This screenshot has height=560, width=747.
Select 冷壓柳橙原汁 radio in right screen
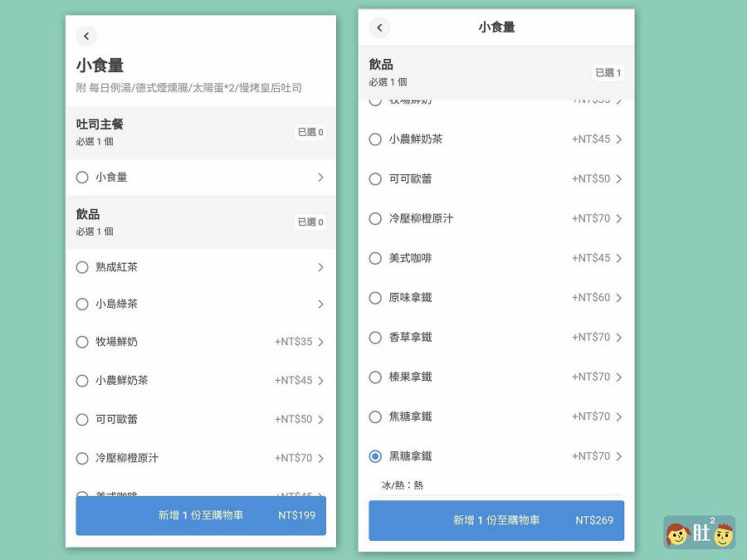point(375,218)
